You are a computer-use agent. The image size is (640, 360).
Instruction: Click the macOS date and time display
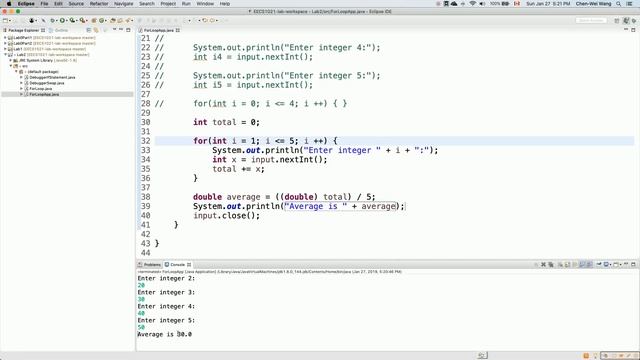click(x=548, y=4)
